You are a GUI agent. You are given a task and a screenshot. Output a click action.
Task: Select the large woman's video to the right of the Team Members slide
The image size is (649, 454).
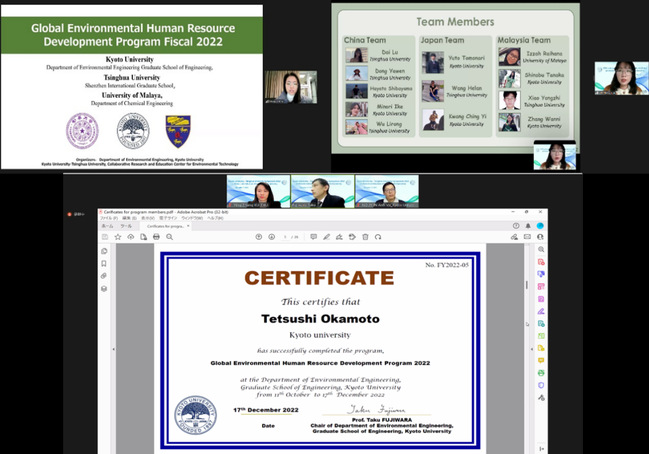622,78
